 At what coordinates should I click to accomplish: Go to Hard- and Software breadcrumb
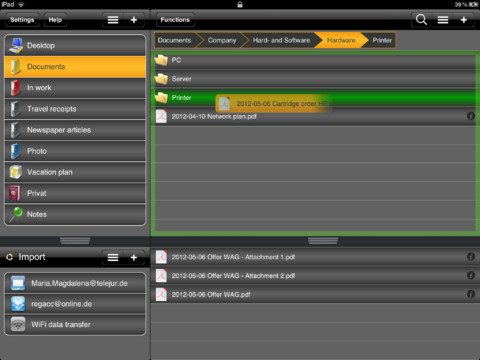(x=281, y=40)
